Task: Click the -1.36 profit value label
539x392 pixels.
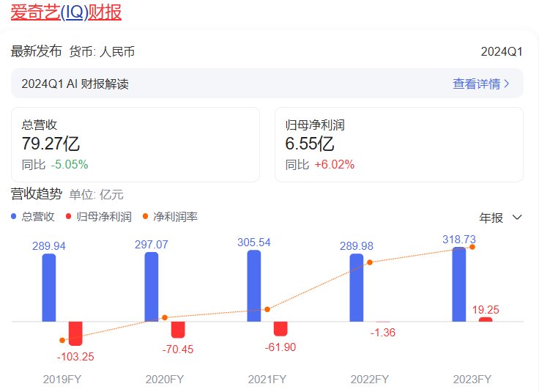Action: (383, 332)
